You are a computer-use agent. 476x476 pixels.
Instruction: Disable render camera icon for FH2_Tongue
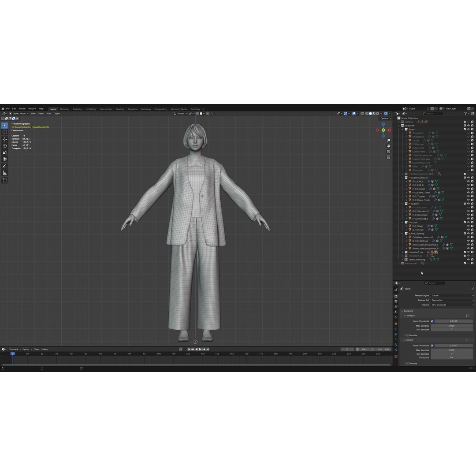(472, 196)
